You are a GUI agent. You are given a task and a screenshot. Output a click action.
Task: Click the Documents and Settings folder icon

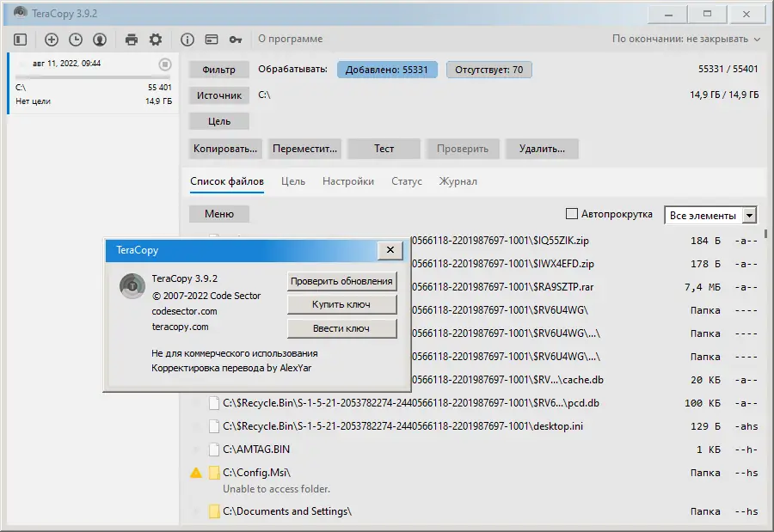click(x=214, y=511)
